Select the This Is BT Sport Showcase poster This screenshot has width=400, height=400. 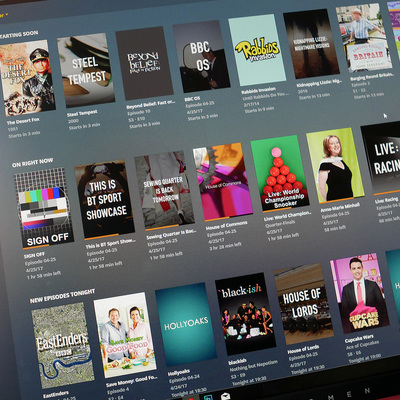(x=104, y=199)
